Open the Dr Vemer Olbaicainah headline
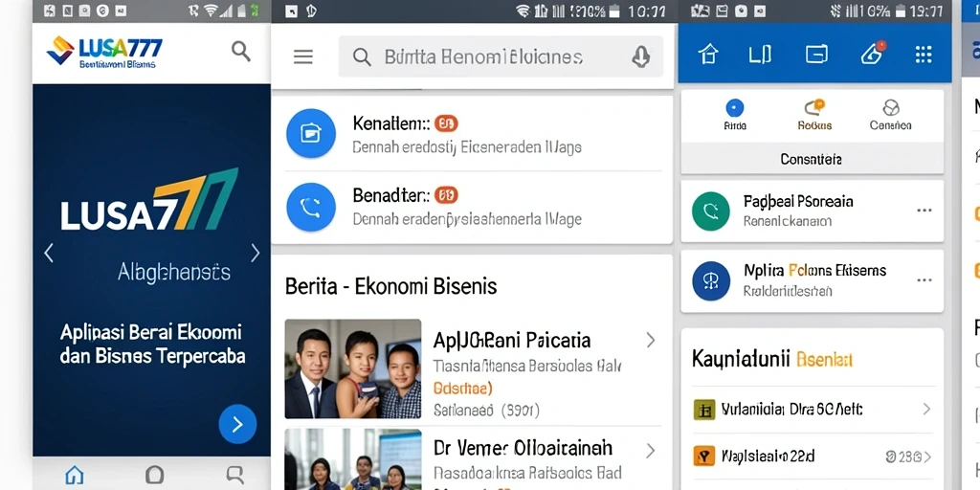The height and width of the screenshot is (490, 980). [x=523, y=448]
